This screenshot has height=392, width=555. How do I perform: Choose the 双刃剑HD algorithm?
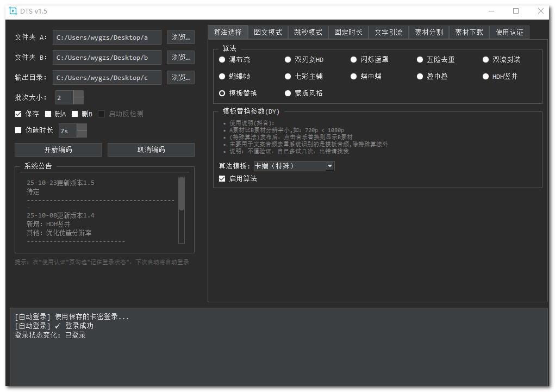[x=288, y=59]
